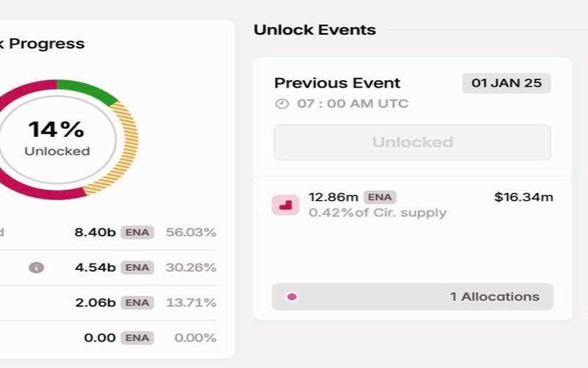
Task: Click the 01 JAN 25 date badge
Action: [x=506, y=83]
